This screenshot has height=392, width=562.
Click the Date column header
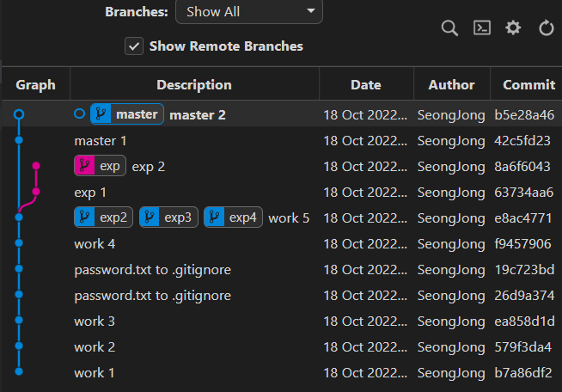pos(366,84)
